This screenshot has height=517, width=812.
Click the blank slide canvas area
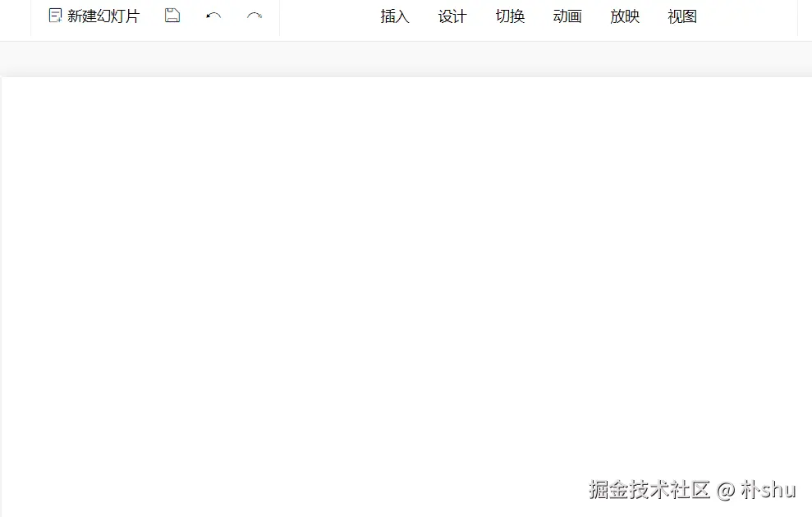pos(406,297)
